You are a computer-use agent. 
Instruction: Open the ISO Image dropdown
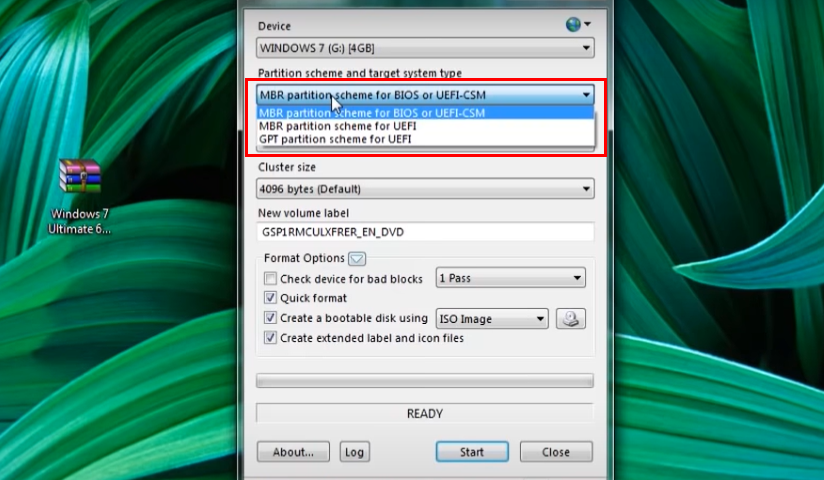tap(492, 319)
